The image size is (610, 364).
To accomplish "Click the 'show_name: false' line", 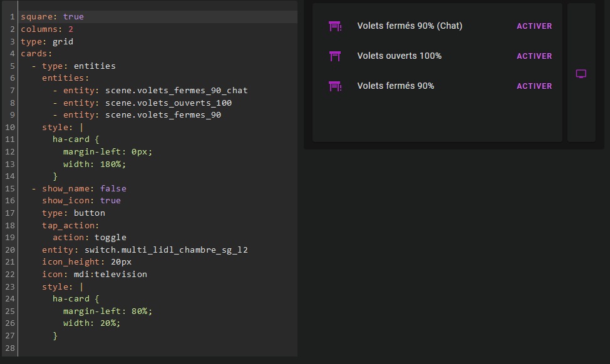I will [84, 188].
